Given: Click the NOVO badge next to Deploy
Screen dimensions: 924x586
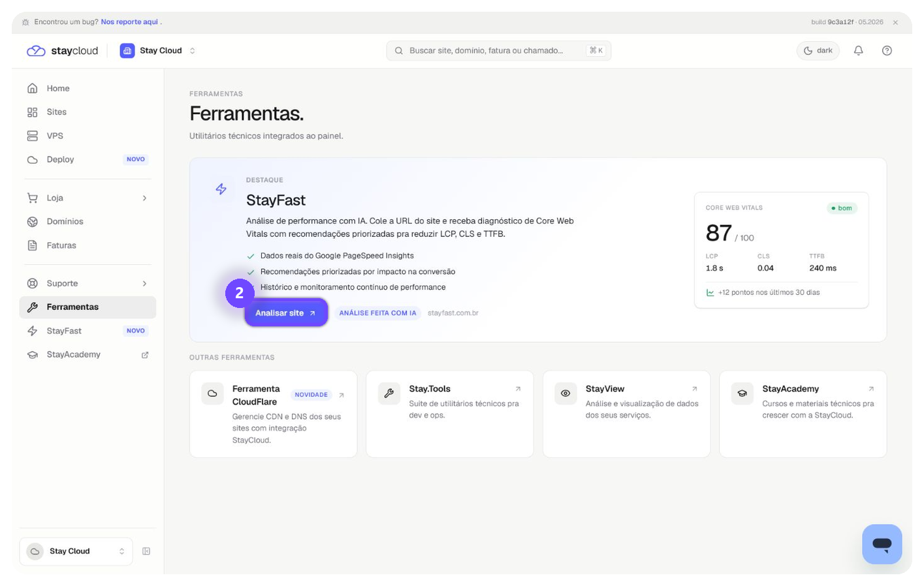Looking at the screenshot, I should click(x=136, y=159).
